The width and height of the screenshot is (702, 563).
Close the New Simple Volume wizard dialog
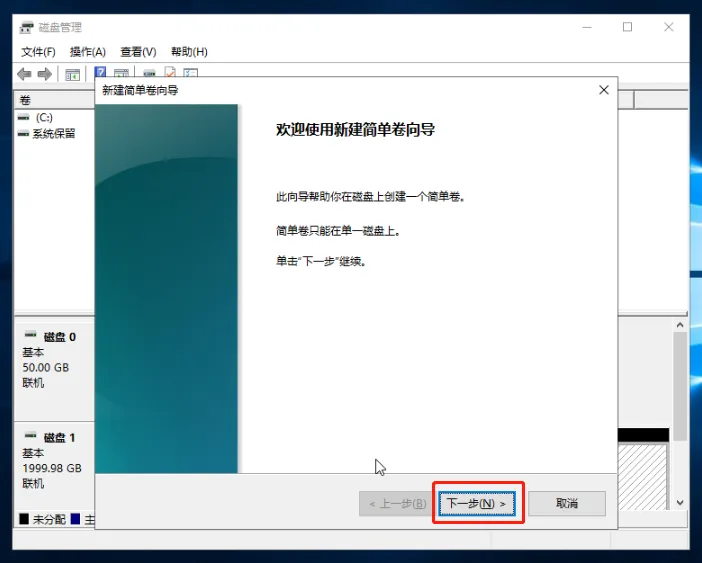pyautogui.click(x=604, y=90)
